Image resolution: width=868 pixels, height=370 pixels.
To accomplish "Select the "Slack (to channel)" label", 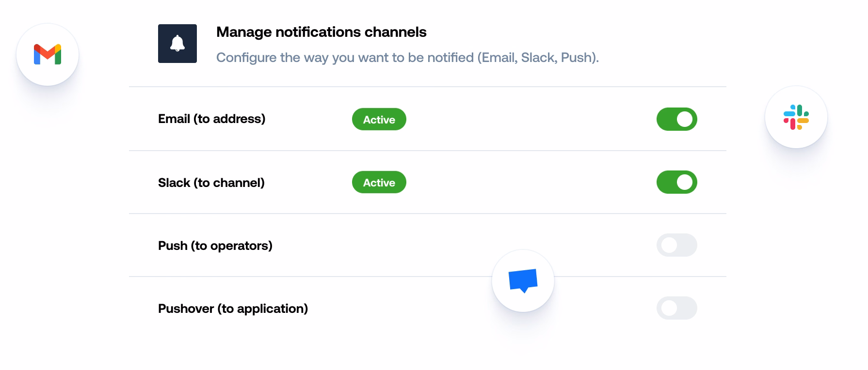I will 211,183.
